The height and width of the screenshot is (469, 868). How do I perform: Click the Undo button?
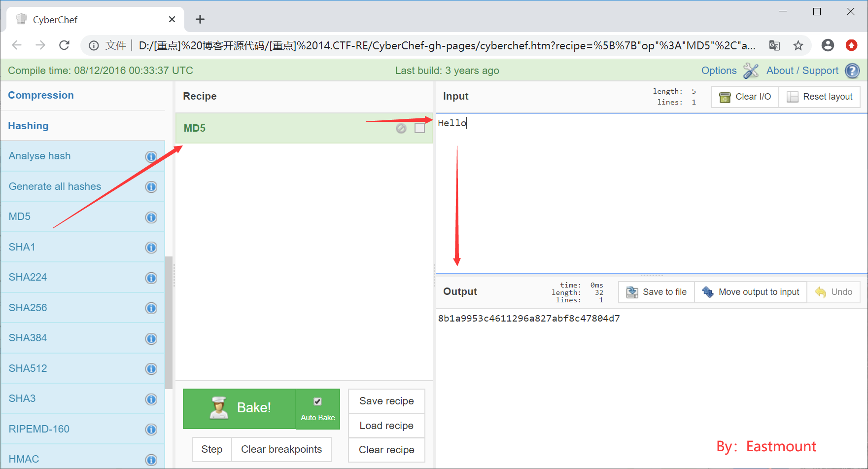[x=833, y=292]
